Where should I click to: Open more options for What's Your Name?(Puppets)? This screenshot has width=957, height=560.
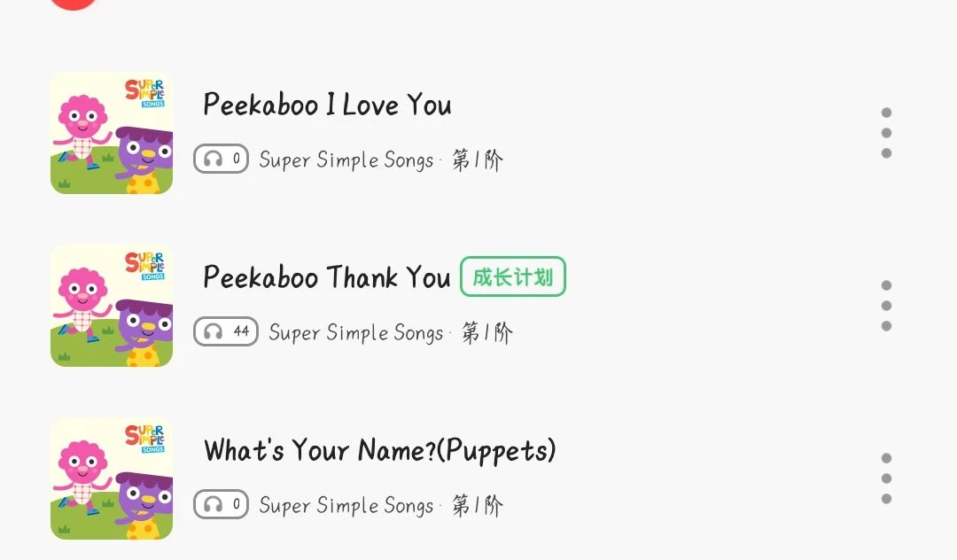[886, 478]
